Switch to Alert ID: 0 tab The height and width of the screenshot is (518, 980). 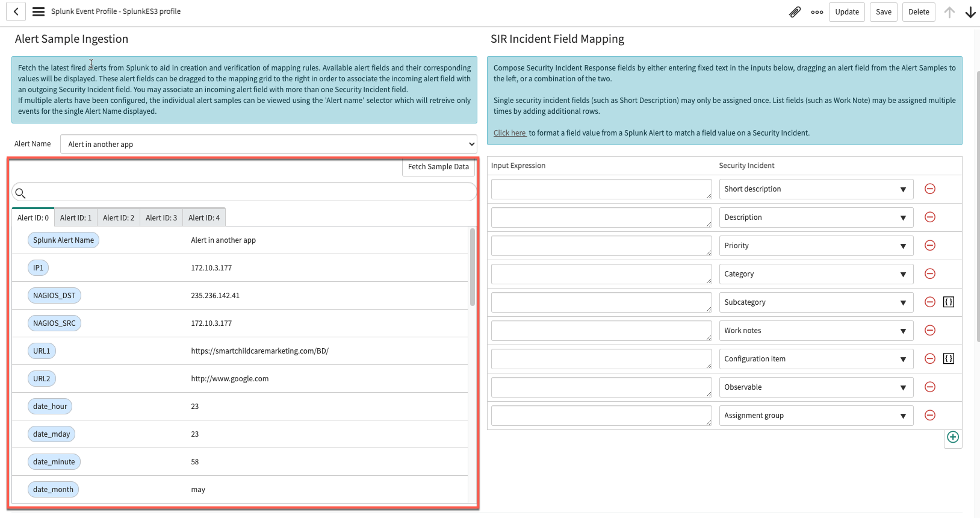33,217
